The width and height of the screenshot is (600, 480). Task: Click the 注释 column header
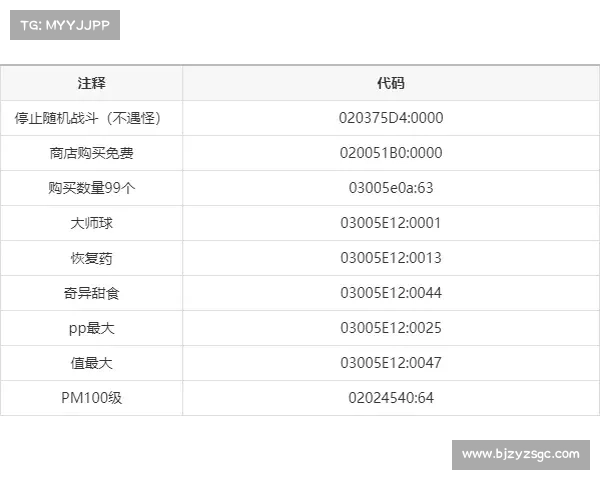[x=91, y=83]
